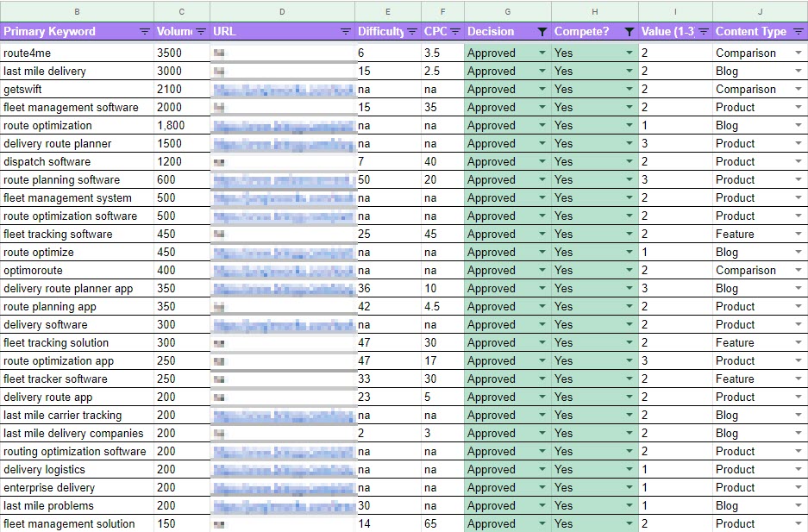Image resolution: width=808 pixels, height=532 pixels.
Task: Select the column C header
Action: tap(180, 12)
